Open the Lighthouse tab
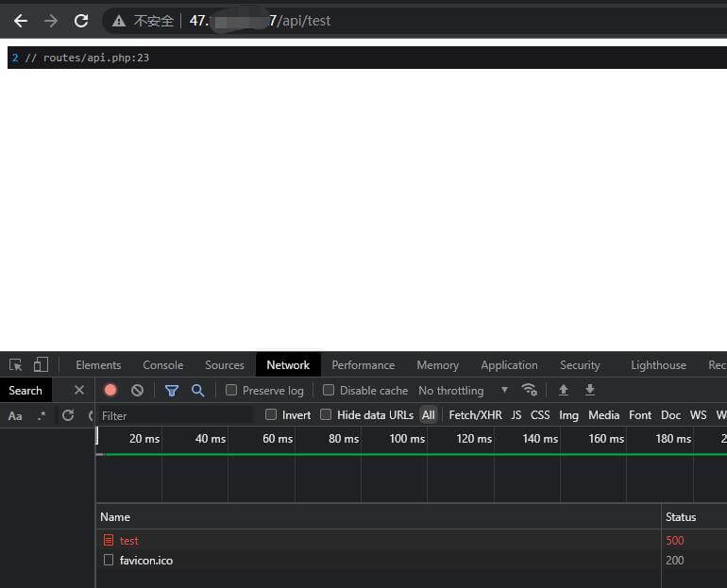727x588 pixels. coord(658,365)
